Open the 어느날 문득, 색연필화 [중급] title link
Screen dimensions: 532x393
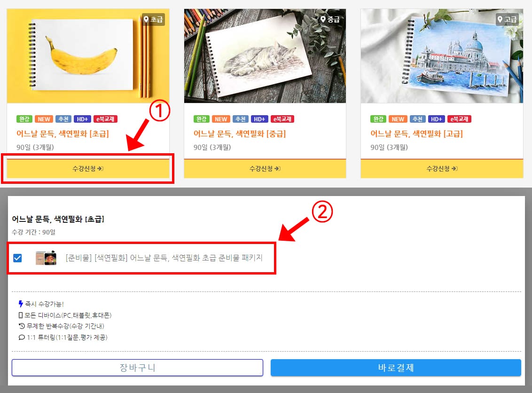tap(240, 134)
